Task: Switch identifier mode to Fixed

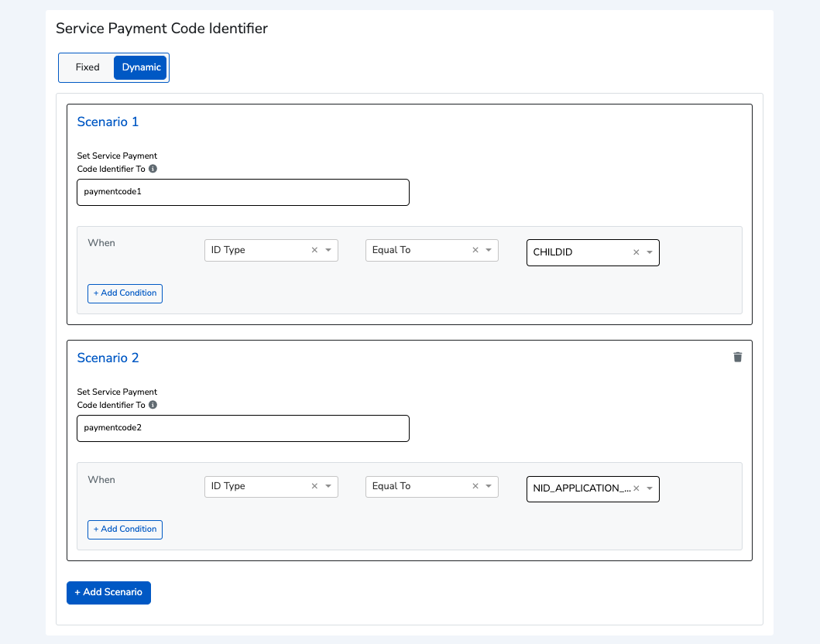Action: click(87, 67)
